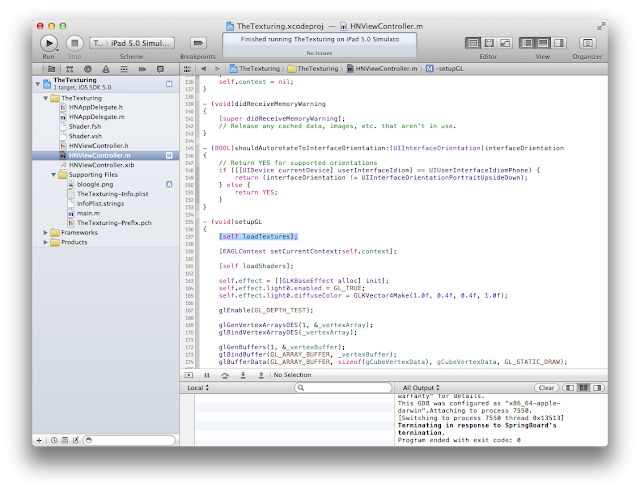
Task: Click the Stop button
Action: 74,43
